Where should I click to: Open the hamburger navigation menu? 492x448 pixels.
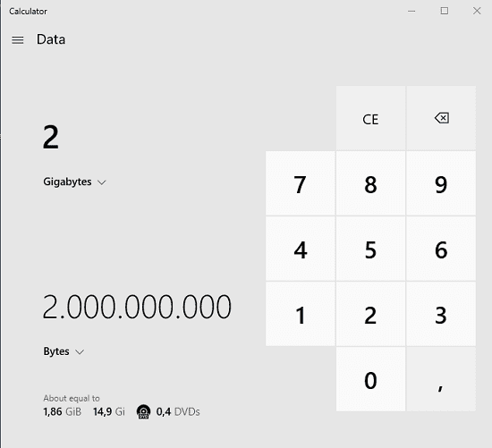[x=18, y=40]
